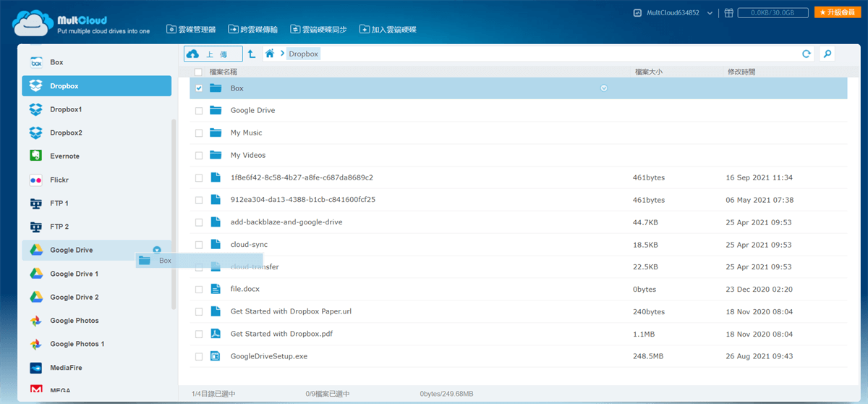Click the Dropbox breadcrumb

click(x=303, y=54)
